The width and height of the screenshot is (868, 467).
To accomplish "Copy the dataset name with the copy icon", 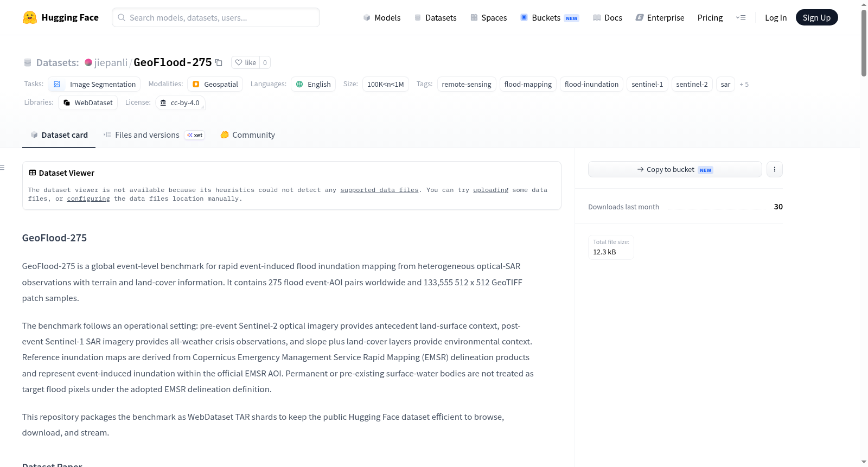I will [219, 62].
